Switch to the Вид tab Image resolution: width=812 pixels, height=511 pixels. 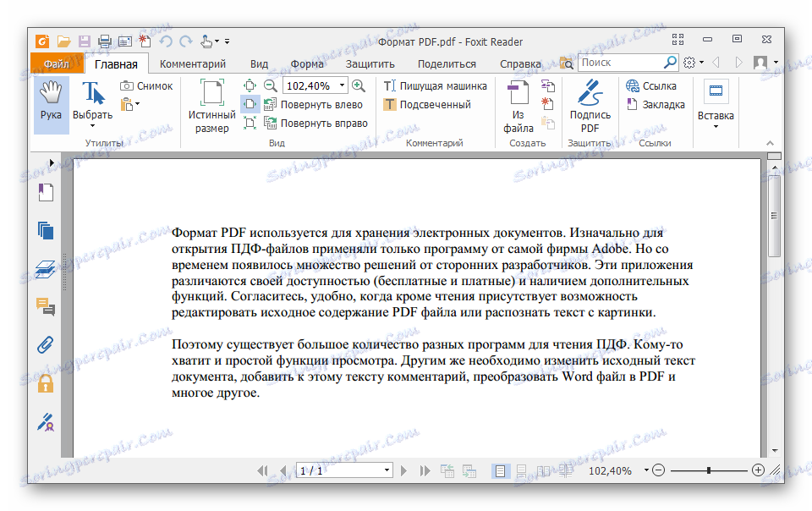[x=259, y=63]
